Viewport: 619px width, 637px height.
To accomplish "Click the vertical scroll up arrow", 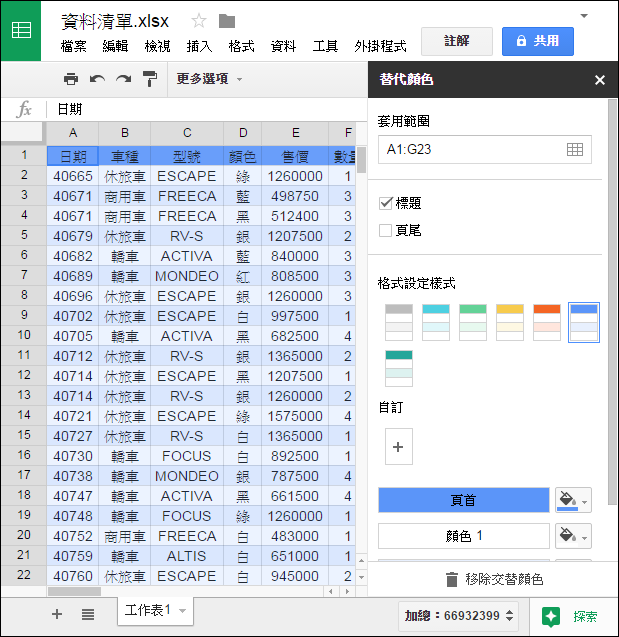I will tap(361, 561).
